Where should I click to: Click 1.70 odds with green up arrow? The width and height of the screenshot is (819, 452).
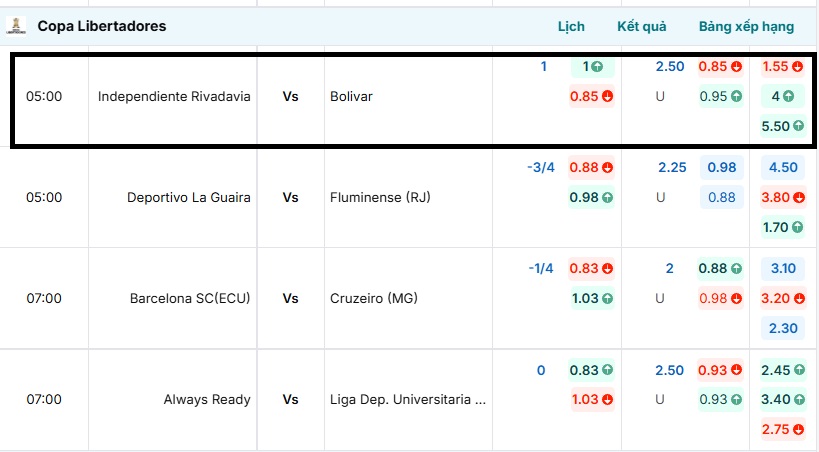pos(781,227)
